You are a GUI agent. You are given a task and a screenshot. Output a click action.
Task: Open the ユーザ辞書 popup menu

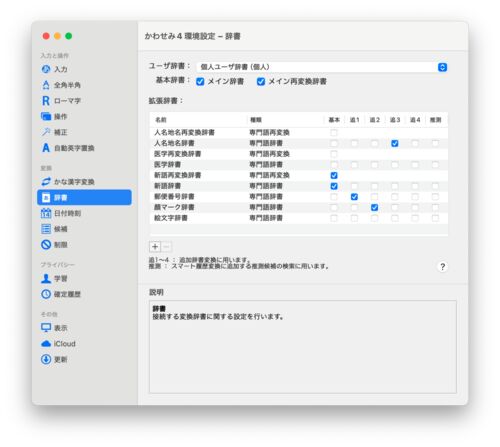click(x=322, y=67)
